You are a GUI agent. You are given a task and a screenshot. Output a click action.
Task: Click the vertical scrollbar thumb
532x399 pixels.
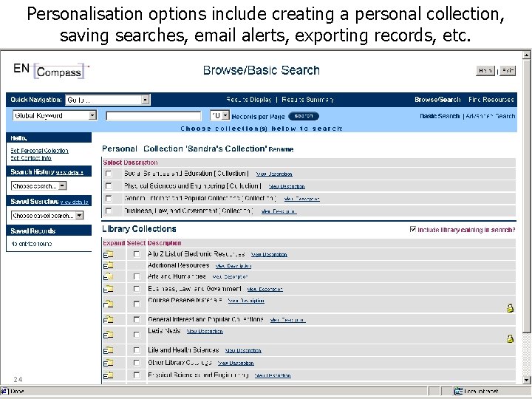526,196
